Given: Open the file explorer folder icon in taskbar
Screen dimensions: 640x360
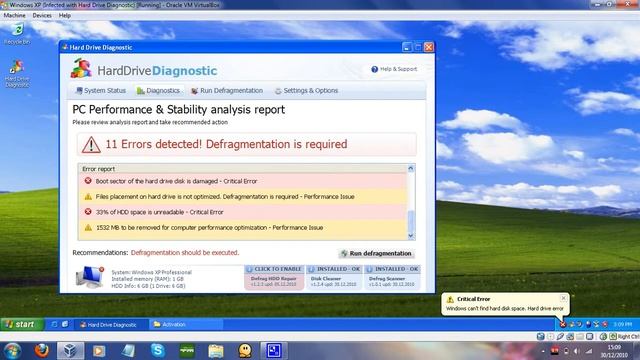Looking at the screenshot, I should (x=216, y=351).
